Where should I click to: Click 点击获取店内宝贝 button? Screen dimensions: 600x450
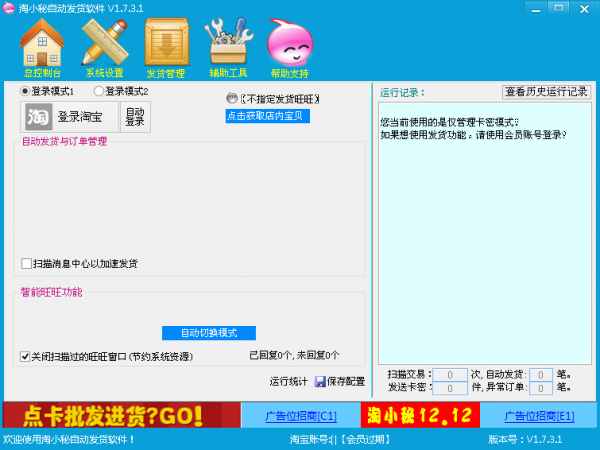coord(267,116)
